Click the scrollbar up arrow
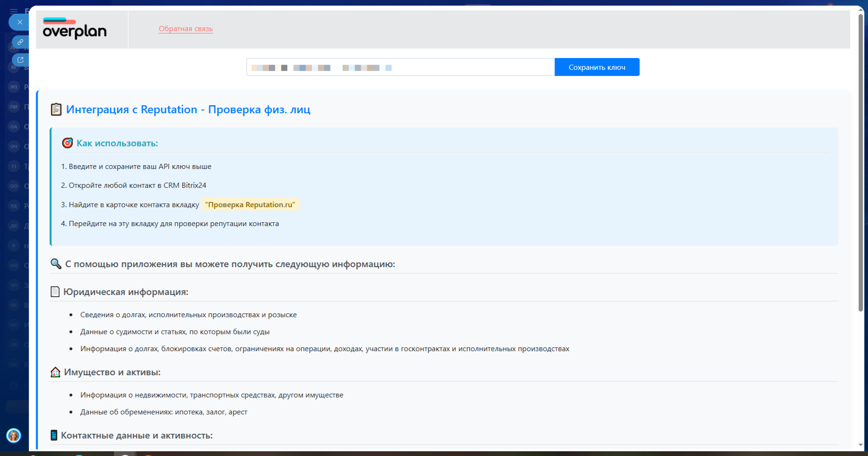Viewport: 868px width, 456px height. (x=860, y=9)
